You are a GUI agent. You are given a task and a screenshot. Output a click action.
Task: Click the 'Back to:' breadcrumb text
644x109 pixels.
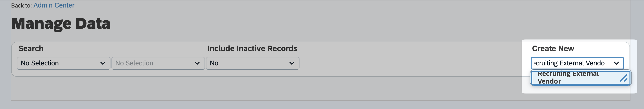[x=21, y=6]
